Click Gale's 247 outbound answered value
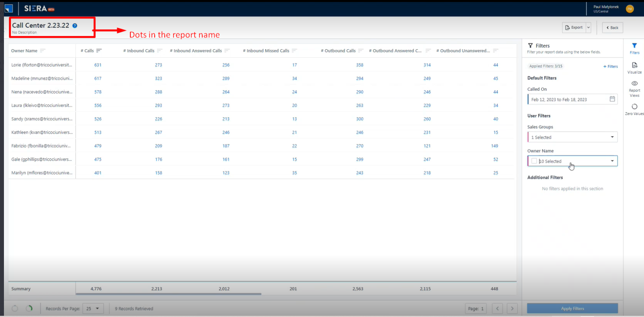The width and height of the screenshot is (644, 317). pos(427,159)
